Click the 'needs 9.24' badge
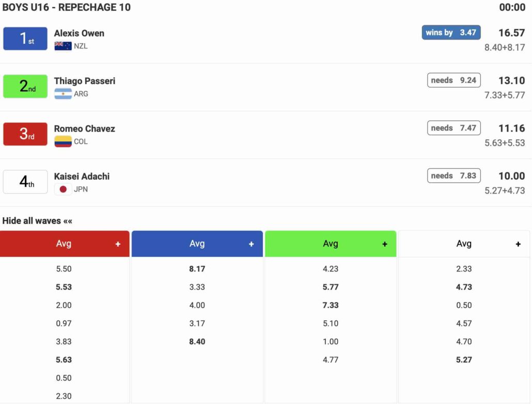Screen dimensions: 532x404 tap(453, 80)
